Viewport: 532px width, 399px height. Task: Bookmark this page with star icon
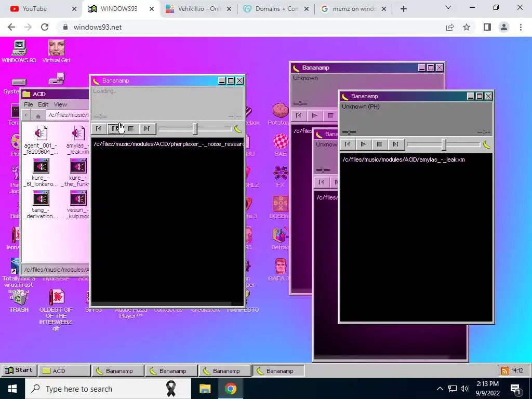click(467, 27)
